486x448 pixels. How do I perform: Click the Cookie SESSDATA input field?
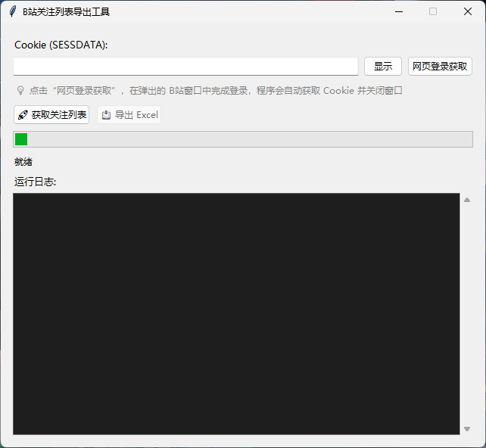(185, 66)
